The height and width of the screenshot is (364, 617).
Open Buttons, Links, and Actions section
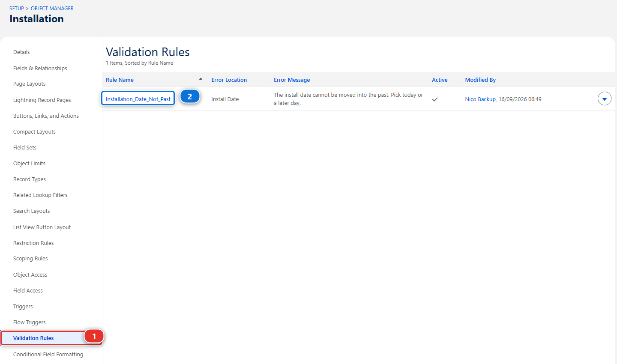(x=46, y=116)
